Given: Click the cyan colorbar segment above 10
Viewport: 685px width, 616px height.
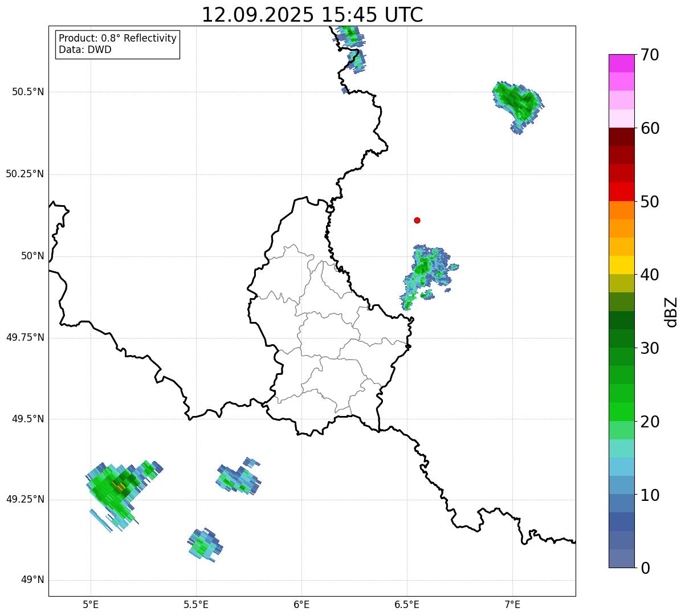Looking at the screenshot, I should pos(622,467).
